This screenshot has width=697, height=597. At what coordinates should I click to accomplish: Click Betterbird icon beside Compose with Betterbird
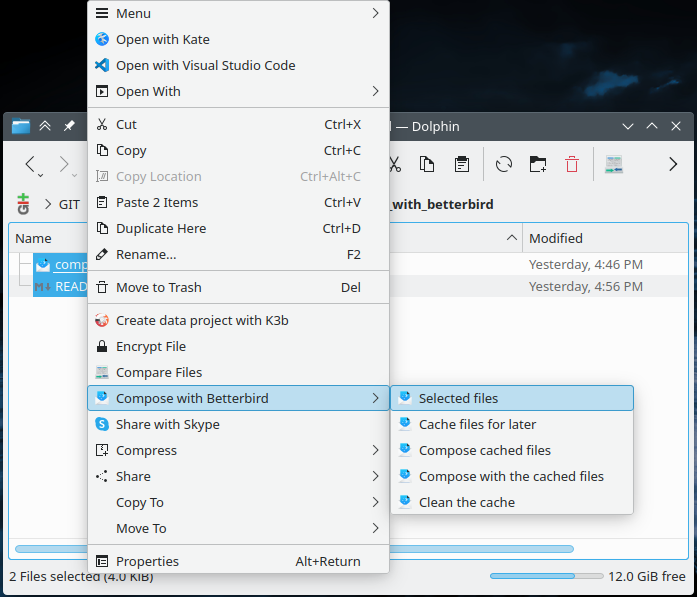(x=102, y=398)
